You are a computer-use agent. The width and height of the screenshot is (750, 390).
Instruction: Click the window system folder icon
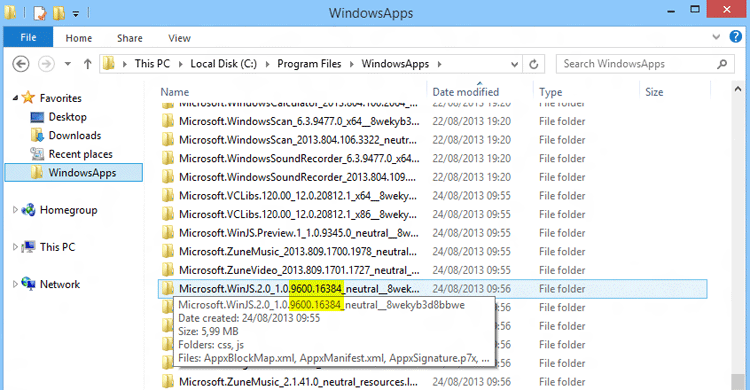pos(11,12)
